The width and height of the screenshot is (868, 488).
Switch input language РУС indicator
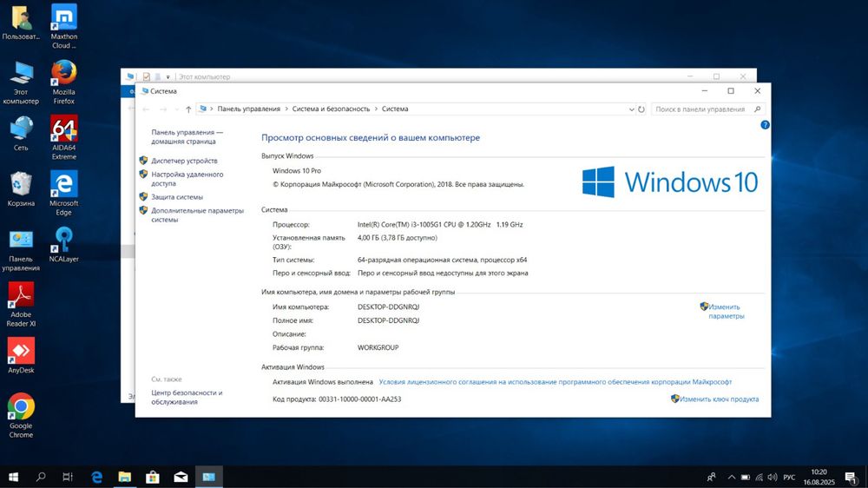tap(789, 477)
